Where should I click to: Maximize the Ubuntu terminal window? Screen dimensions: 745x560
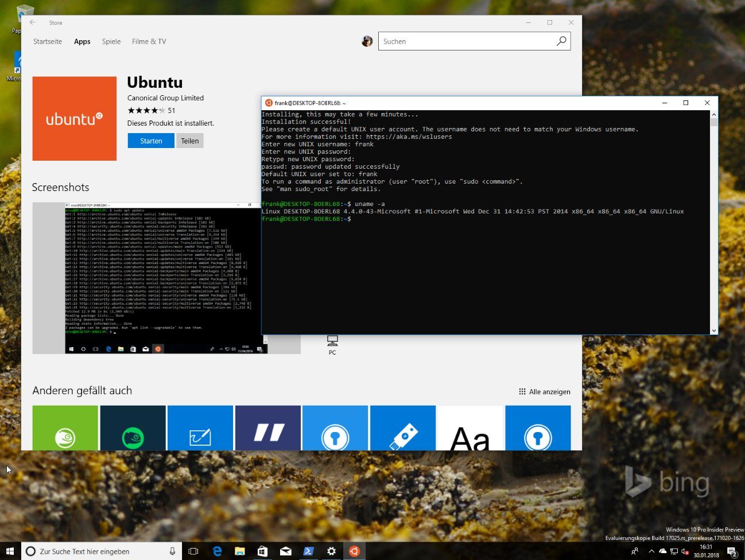pyautogui.click(x=686, y=103)
